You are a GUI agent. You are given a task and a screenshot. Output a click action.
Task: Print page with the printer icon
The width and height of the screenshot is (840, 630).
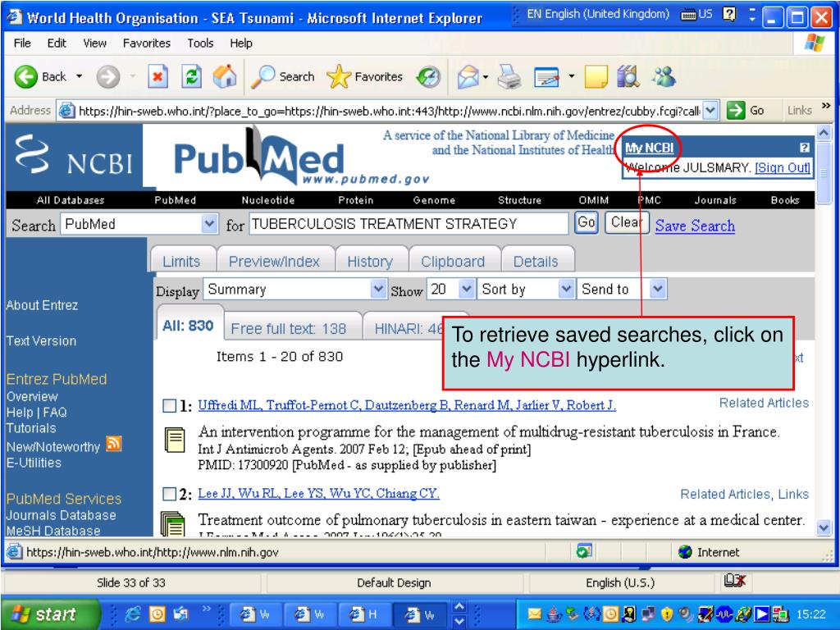509,76
